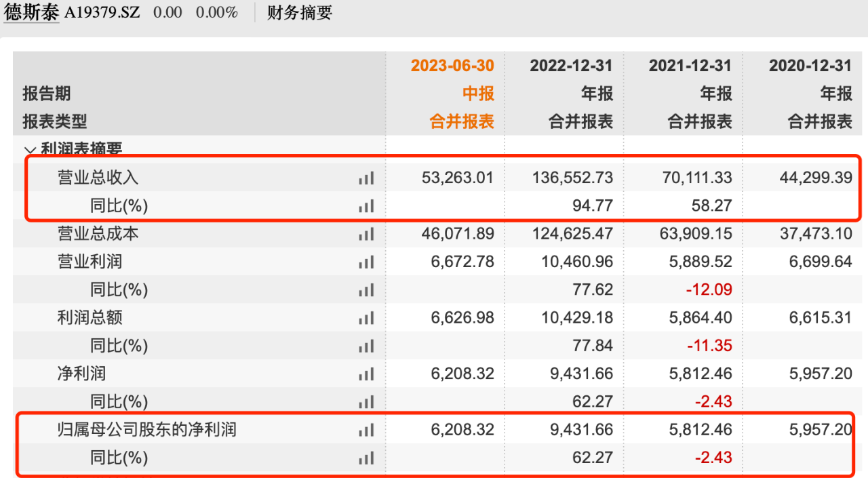
Task: Select the 营业利润 row label
Action: click(x=90, y=262)
